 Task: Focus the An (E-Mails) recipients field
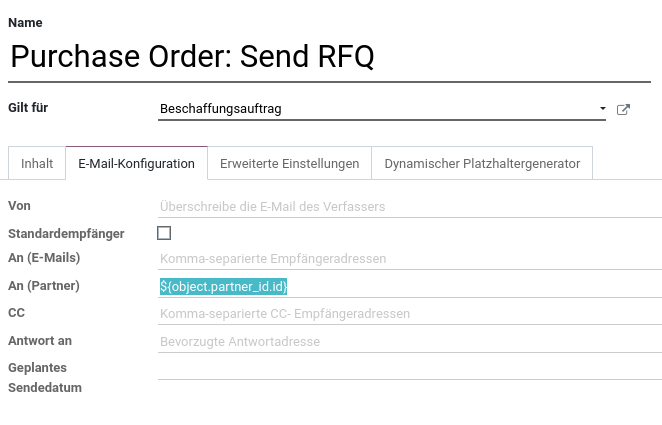coord(410,258)
